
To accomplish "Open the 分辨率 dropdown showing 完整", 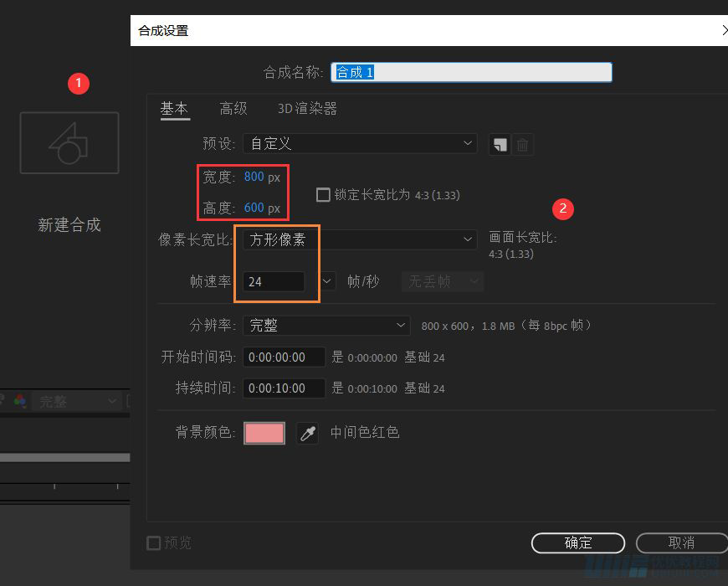I will click(x=326, y=325).
